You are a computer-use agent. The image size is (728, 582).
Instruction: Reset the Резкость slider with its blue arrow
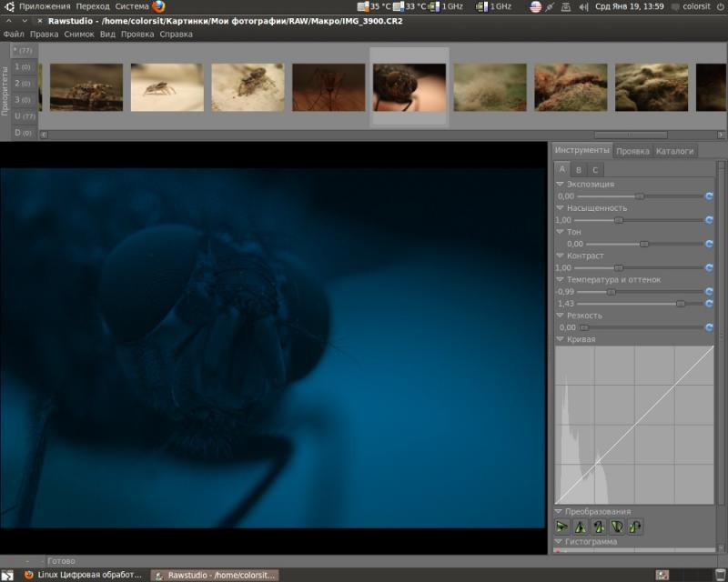click(x=709, y=327)
